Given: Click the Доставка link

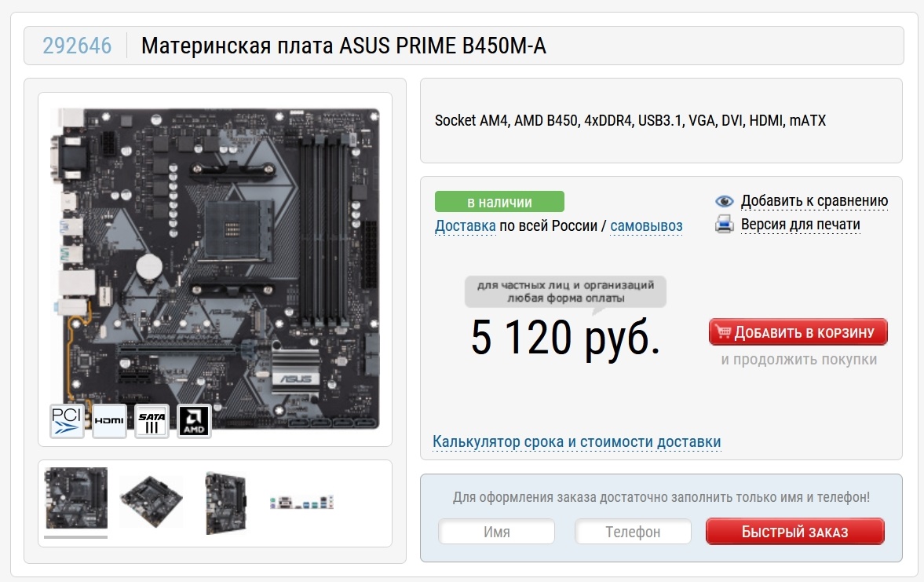Looking at the screenshot, I should (x=465, y=226).
